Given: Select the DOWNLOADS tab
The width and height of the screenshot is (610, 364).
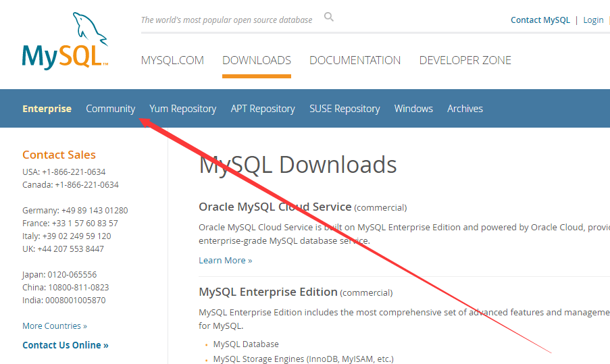Looking at the screenshot, I should (257, 60).
